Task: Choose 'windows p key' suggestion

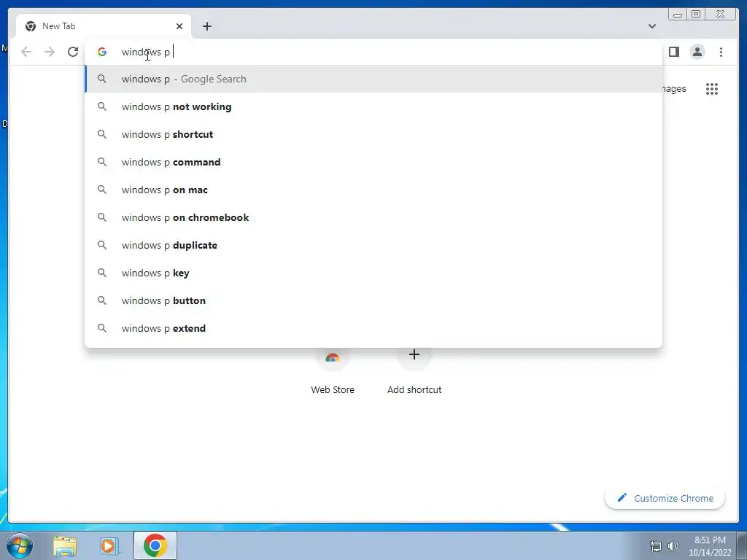Action: click(x=373, y=273)
